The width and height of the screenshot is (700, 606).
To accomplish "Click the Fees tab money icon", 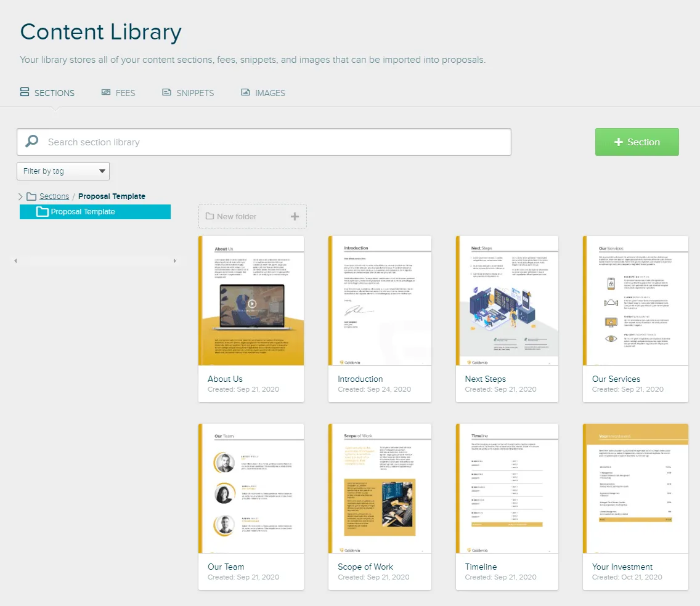I will (x=106, y=92).
